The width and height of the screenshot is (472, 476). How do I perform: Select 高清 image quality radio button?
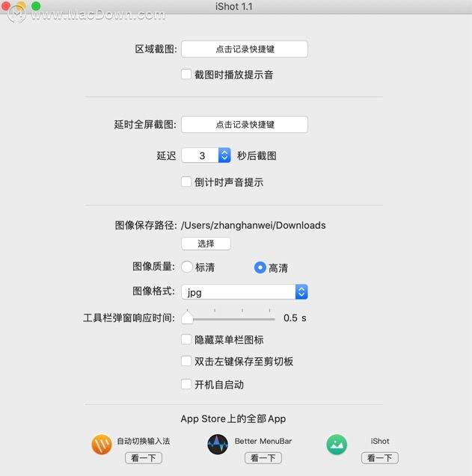260,268
